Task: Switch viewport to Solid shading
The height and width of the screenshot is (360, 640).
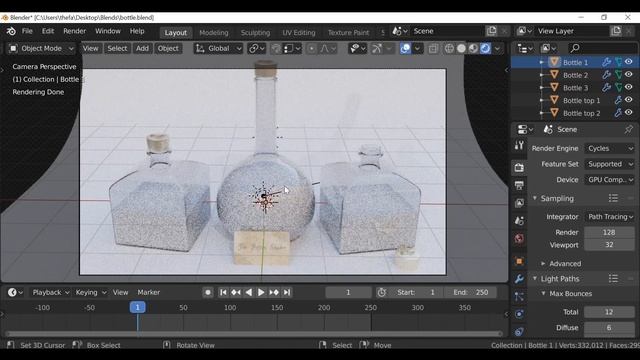Action: pos(462,48)
